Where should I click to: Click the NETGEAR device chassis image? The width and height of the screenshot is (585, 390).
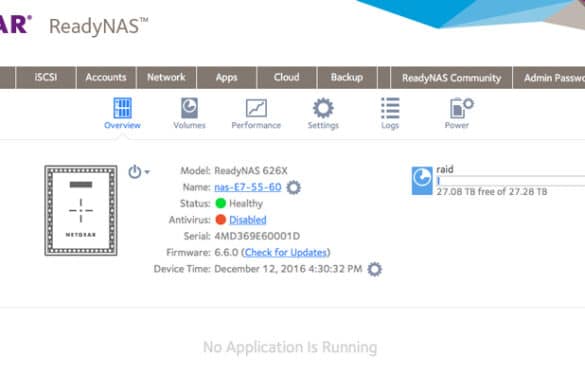[81, 210]
